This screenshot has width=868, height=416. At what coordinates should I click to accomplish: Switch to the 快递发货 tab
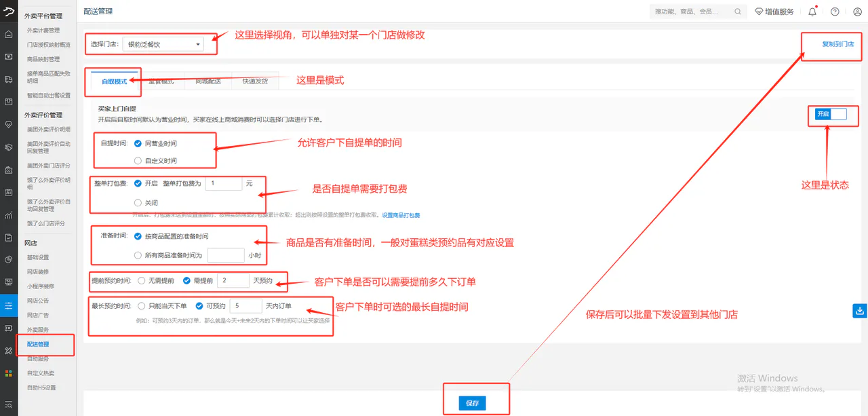click(255, 81)
